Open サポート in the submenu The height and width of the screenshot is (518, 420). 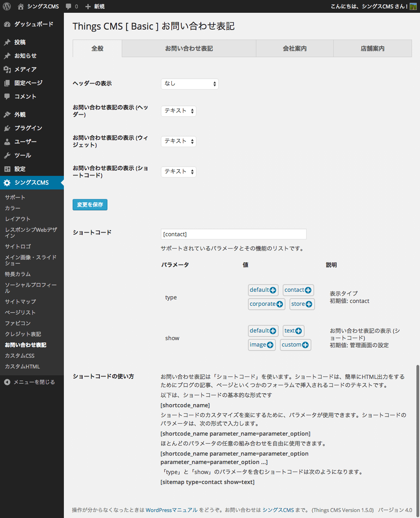point(15,197)
